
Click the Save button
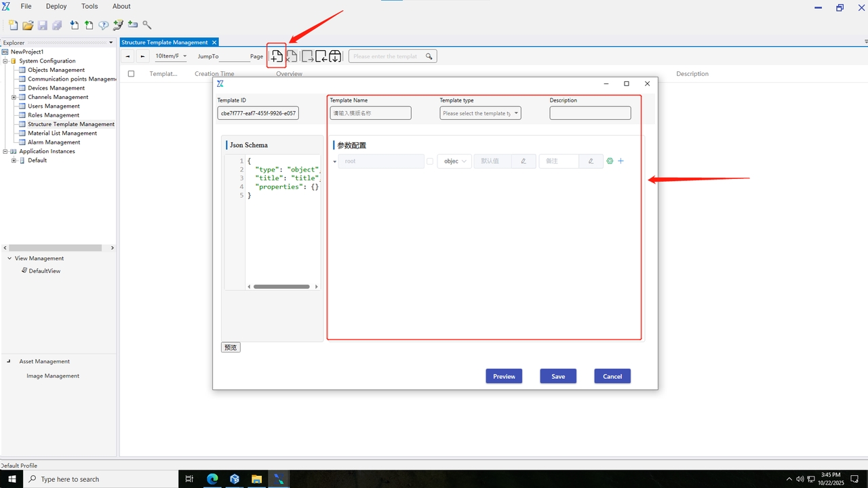click(x=558, y=376)
